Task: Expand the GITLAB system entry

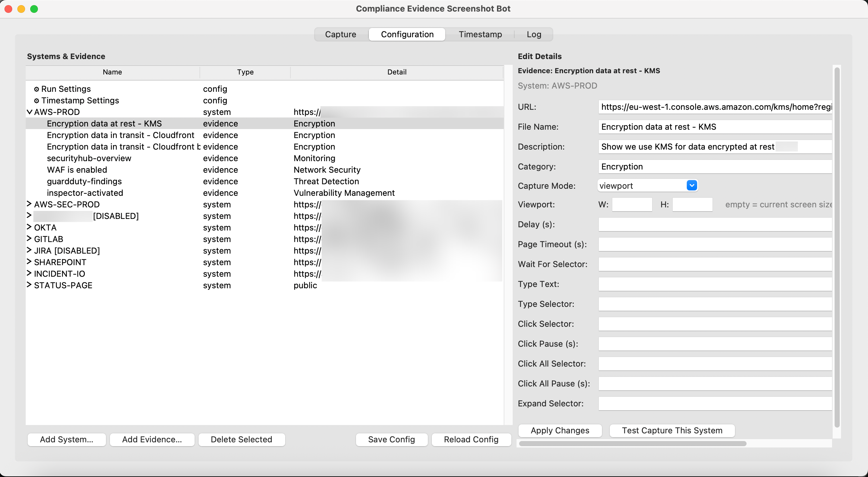Action: pyautogui.click(x=29, y=239)
